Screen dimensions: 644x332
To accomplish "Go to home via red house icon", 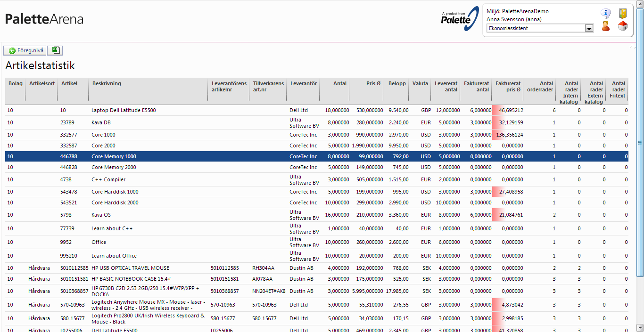I will click(623, 26).
